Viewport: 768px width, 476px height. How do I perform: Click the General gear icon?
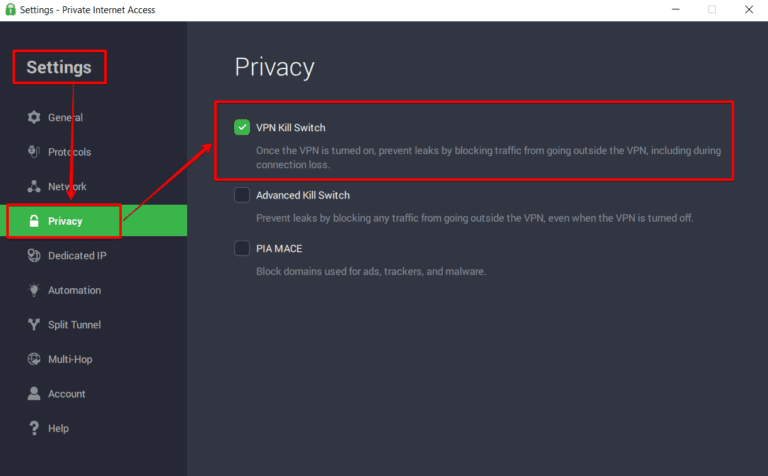(x=33, y=118)
